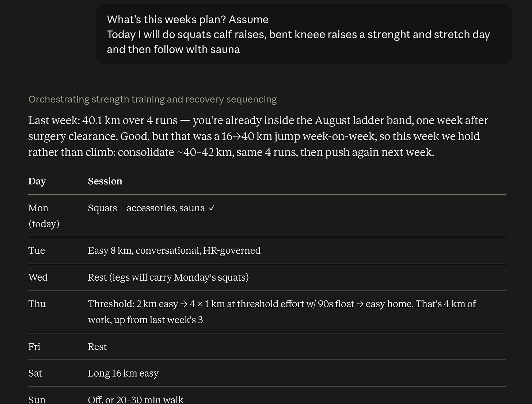Click the checkmark after sauna in Monday's row

(212, 208)
